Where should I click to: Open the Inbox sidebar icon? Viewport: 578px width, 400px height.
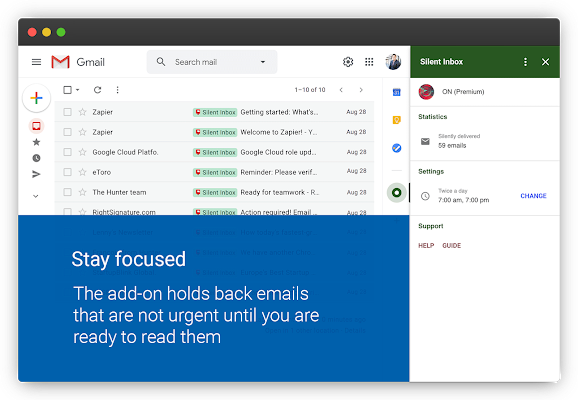tap(36, 126)
